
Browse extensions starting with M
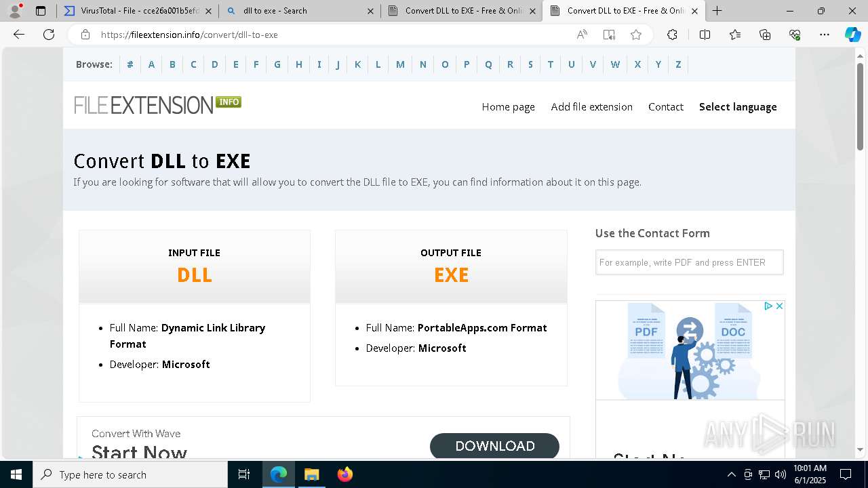pyautogui.click(x=400, y=64)
